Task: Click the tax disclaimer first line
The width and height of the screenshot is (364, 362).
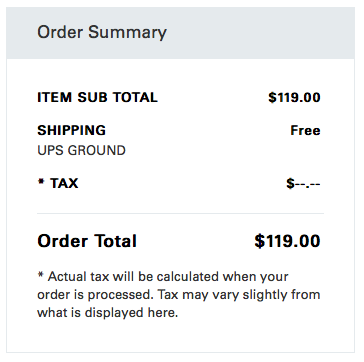Action: [x=163, y=277]
